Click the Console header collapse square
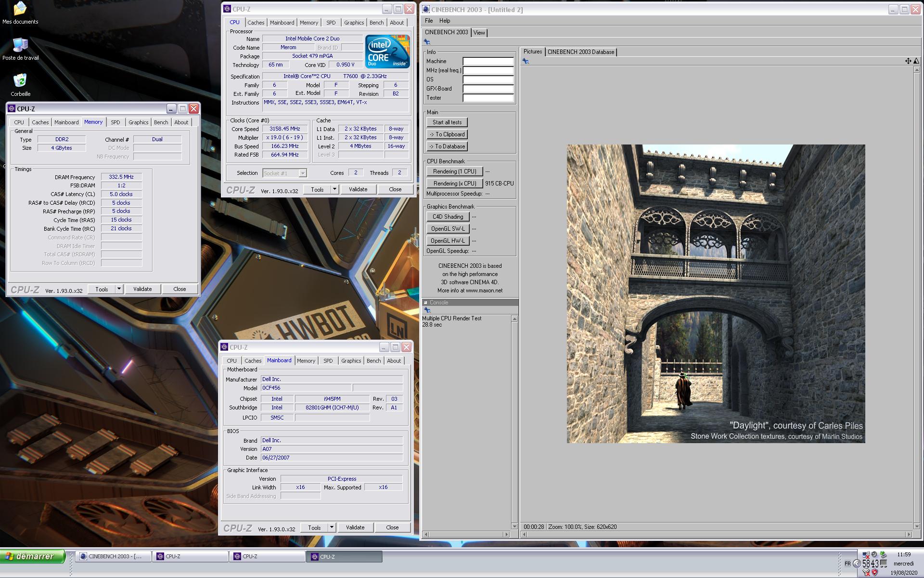The width and height of the screenshot is (924, 578). 425,302
